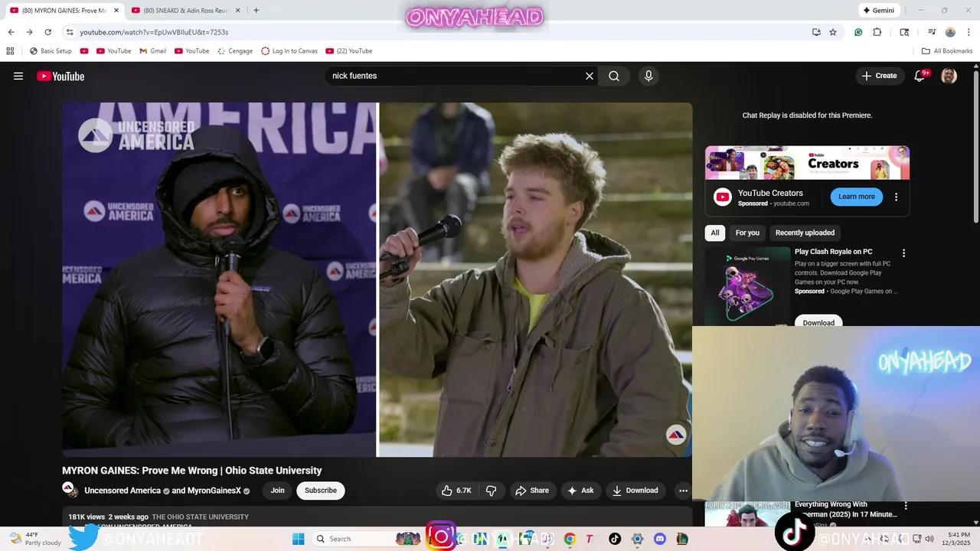Open a new browser tab
Screen dimensions: 980x551
coord(256,11)
